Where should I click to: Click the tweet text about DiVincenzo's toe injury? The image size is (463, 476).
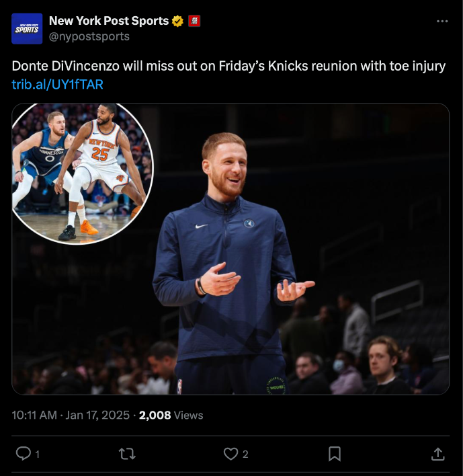228,66
